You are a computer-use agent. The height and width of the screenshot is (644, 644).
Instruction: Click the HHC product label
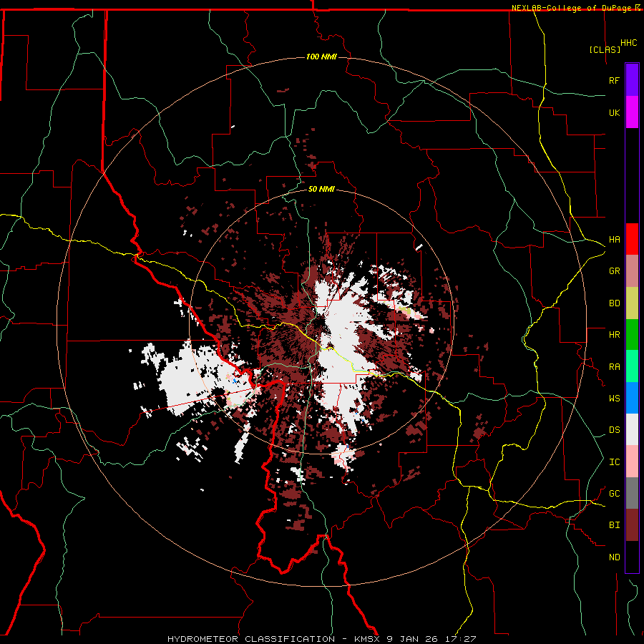click(x=629, y=43)
